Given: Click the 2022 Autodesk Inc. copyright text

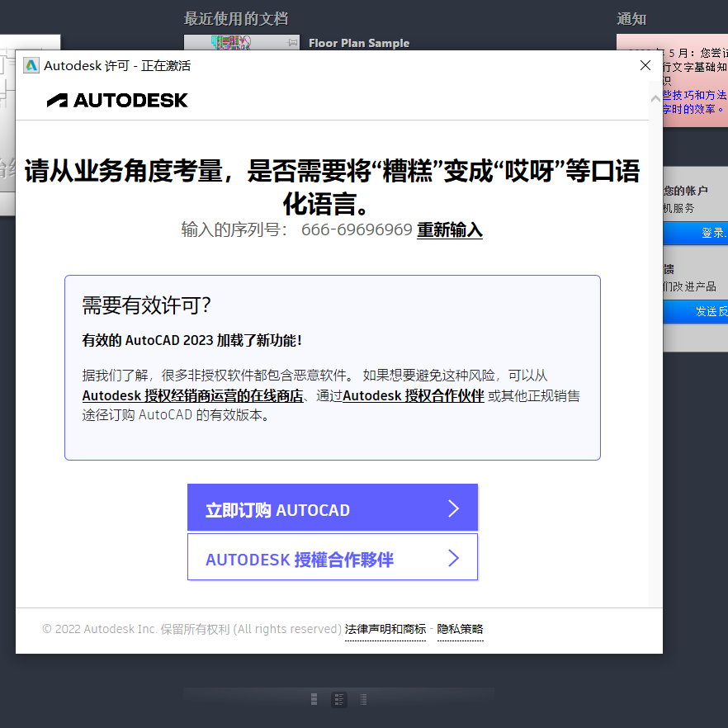Looking at the screenshot, I should click(191, 629).
